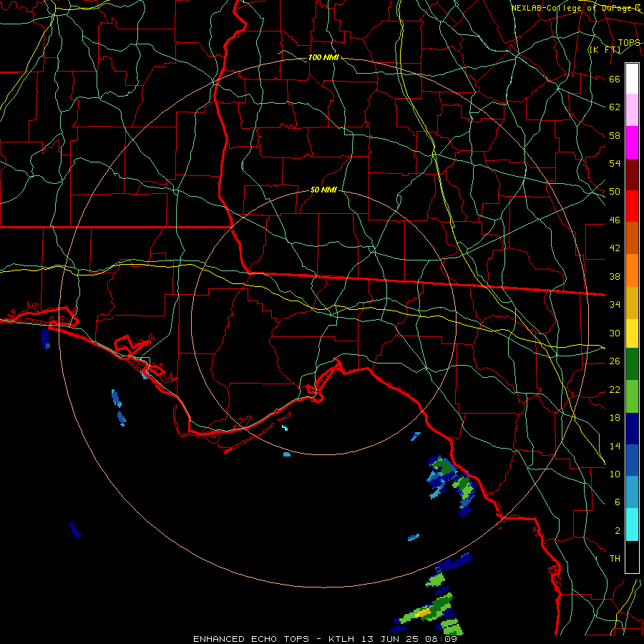The height and width of the screenshot is (644, 644).
Task: Click the Enhanced Echo Tops KTLH caption
Action: click(325, 639)
